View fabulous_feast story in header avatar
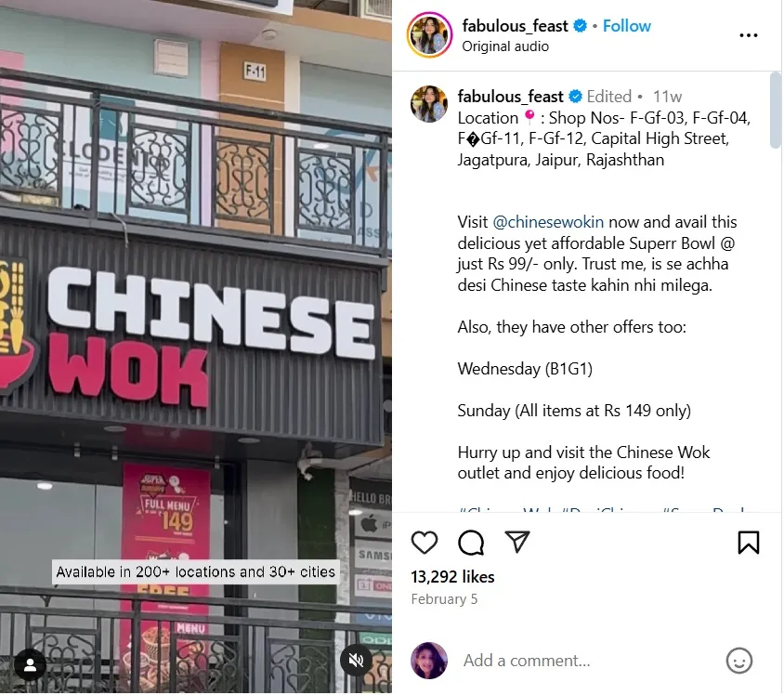784x695 pixels. pyautogui.click(x=429, y=35)
